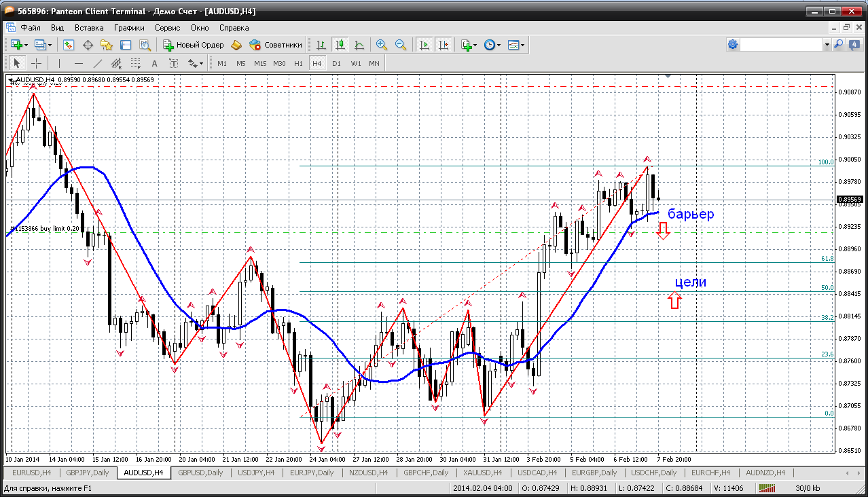Pick the Fibonacci retracement tool
The width and height of the screenshot is (868, 497).
pos(135,63)
